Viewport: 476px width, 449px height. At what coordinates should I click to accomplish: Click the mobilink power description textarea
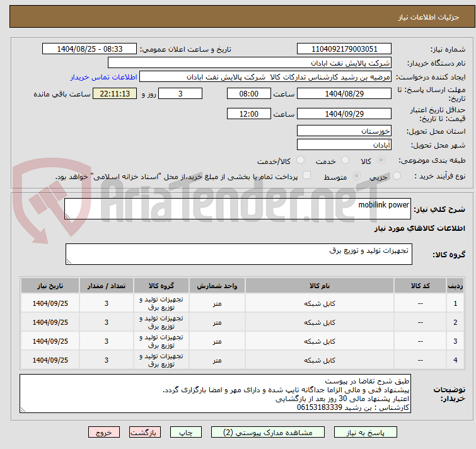pos(238,209)
